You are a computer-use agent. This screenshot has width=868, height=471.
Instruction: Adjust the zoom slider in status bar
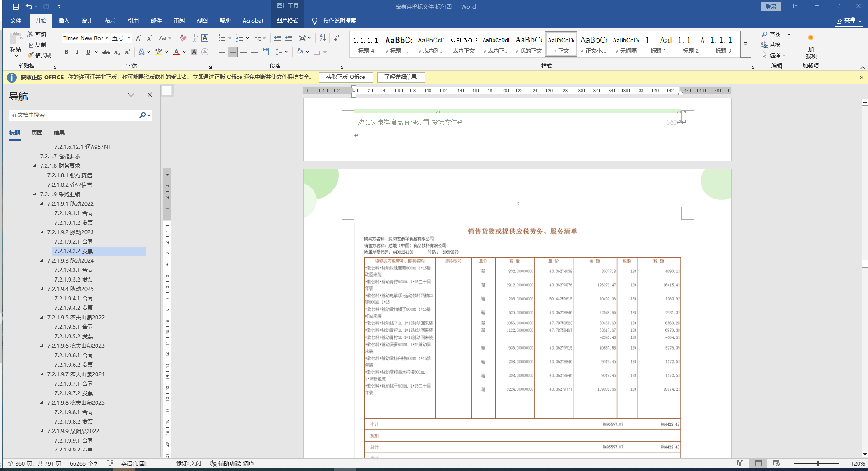(817, 463)
